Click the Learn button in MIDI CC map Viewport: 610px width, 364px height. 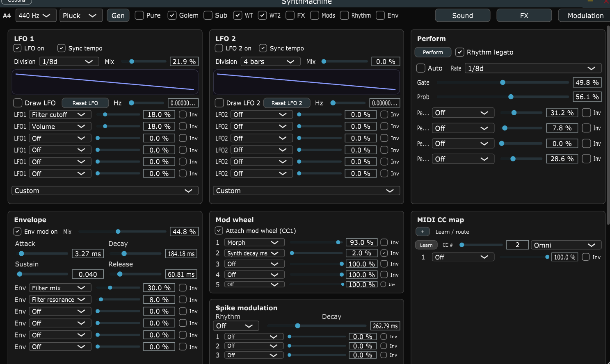426,245
